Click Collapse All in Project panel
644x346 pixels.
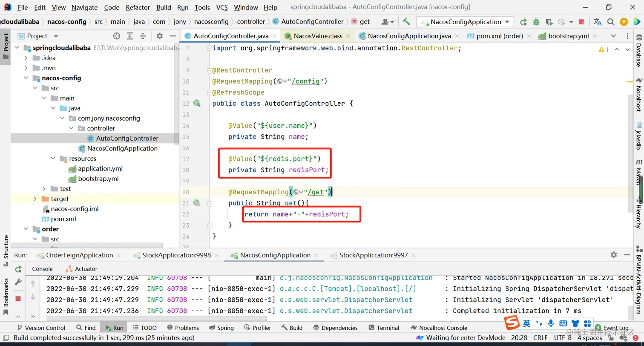143,36
